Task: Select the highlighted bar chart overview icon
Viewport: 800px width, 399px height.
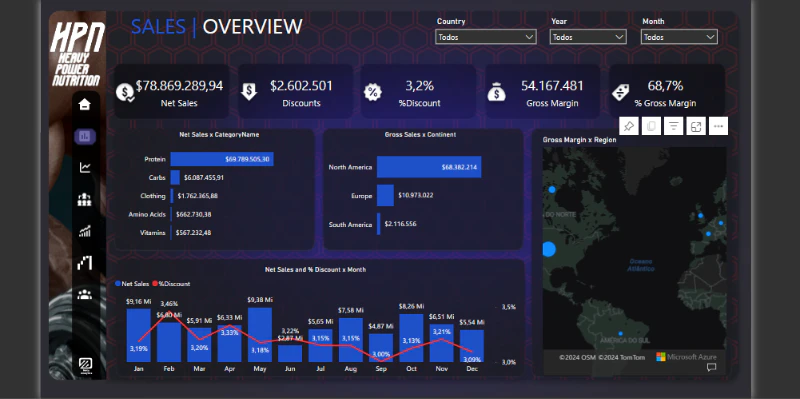Action: point(85,136)
